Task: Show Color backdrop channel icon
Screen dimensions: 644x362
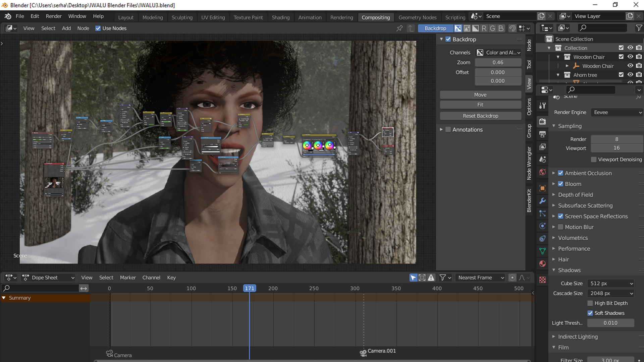Action: 467,28
